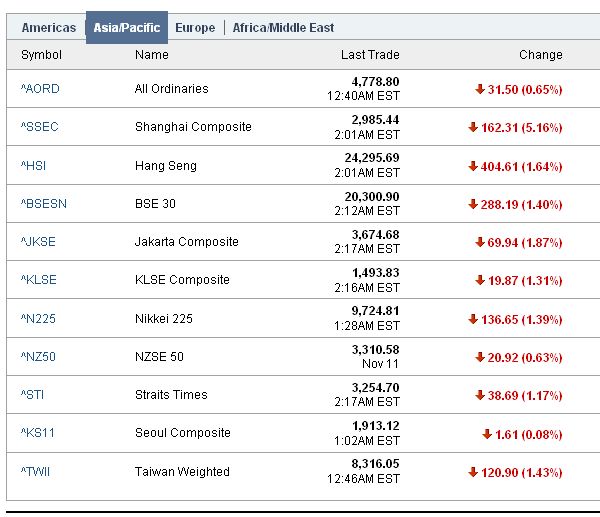Open the ^NZ50 symbol link

click(38, 357)
